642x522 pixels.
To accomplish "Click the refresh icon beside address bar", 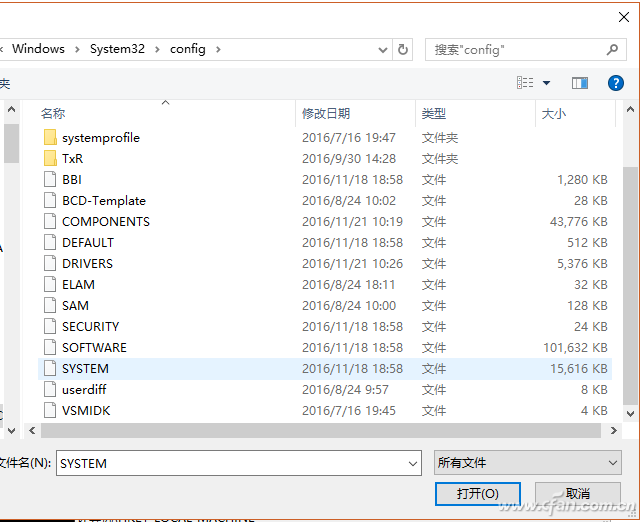I will pos(403,50).
